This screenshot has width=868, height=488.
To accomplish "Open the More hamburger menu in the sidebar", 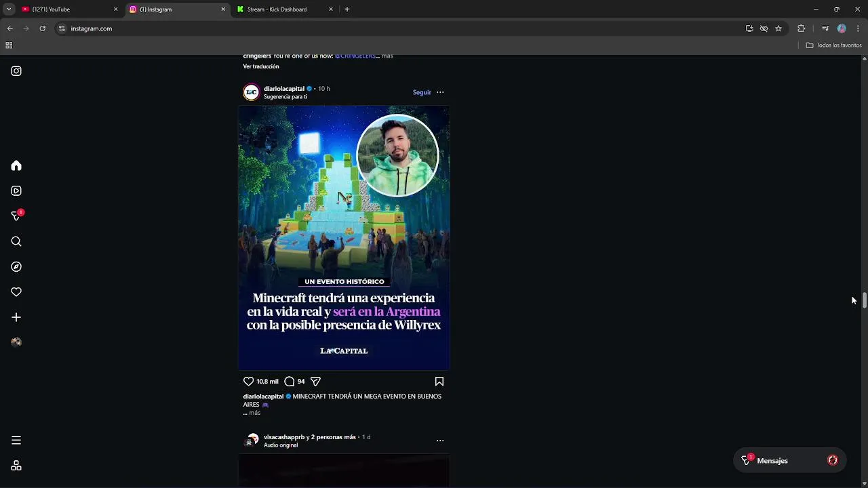I will tap(16, 441).
